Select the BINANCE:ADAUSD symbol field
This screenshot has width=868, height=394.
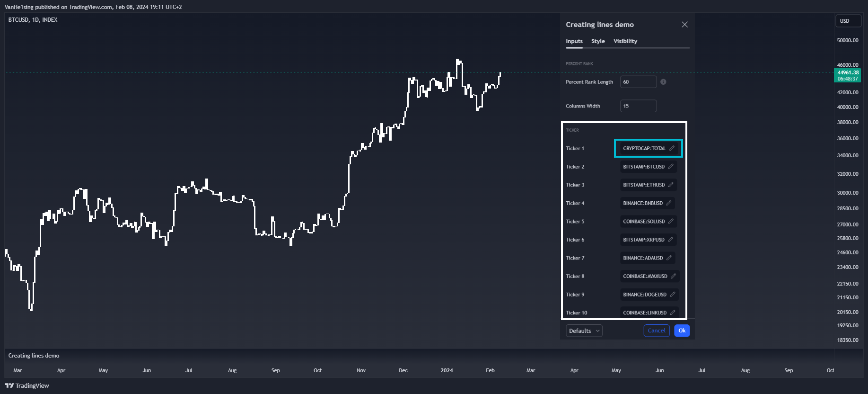tap(648, 258)
